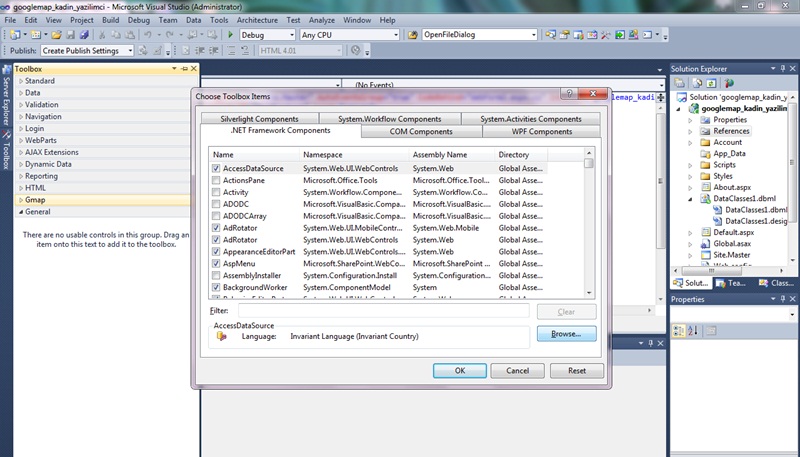
Task: Click the Command Window toolbar icon
Action: point(647,35)
